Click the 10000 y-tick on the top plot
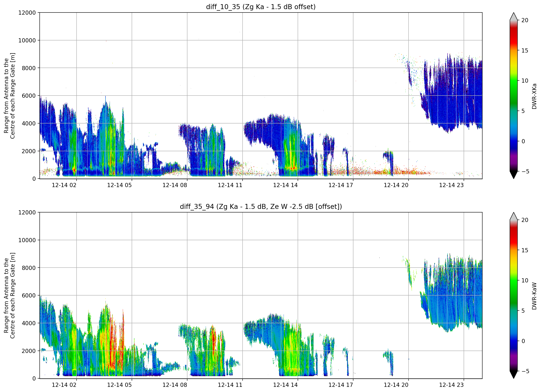The width and height of the screenshot is (541, 392). 27,40
